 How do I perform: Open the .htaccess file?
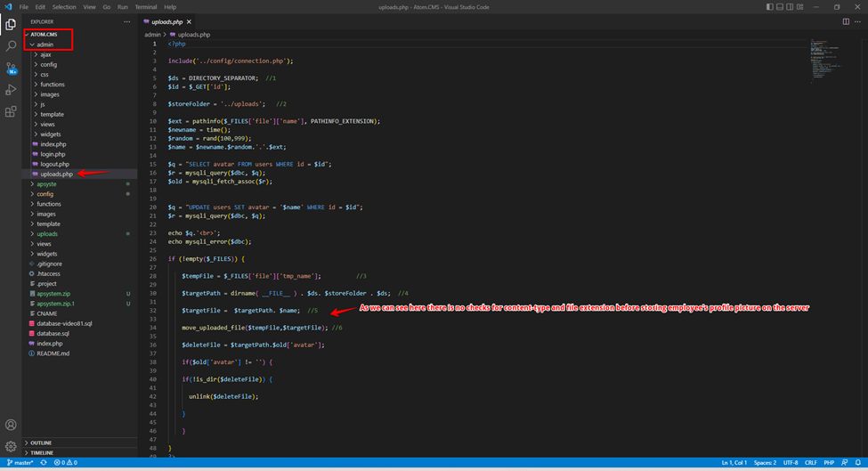click(x=79, y=273)
